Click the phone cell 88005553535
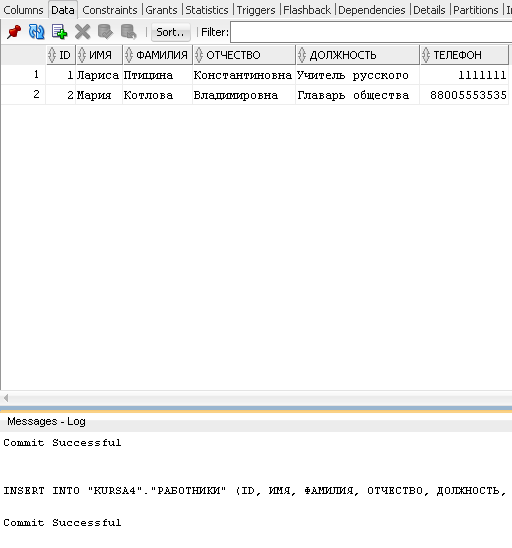The image size is (512, 548). pyautogui.click(x=464, y=95)
